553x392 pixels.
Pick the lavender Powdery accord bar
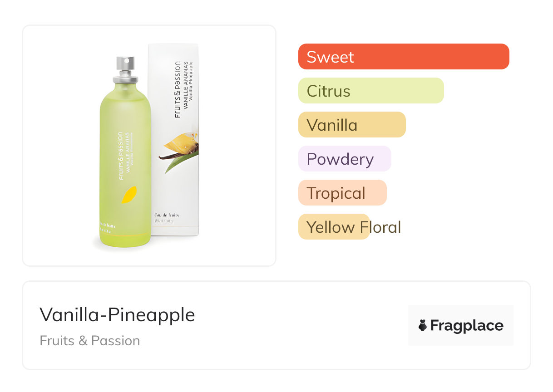(x=344, y=159)
